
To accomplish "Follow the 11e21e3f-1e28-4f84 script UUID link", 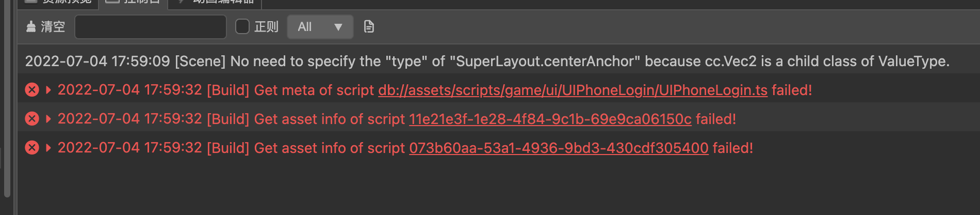I will (x=550, y=119).
